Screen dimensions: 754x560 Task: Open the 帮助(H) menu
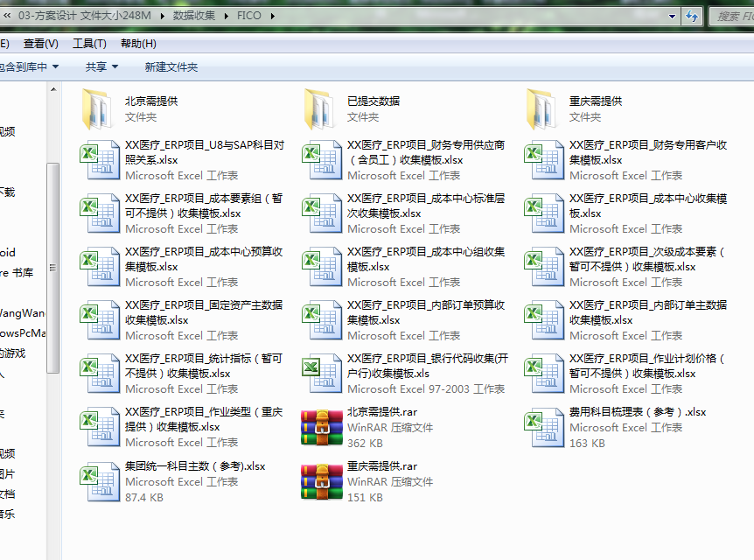[138, 44]
